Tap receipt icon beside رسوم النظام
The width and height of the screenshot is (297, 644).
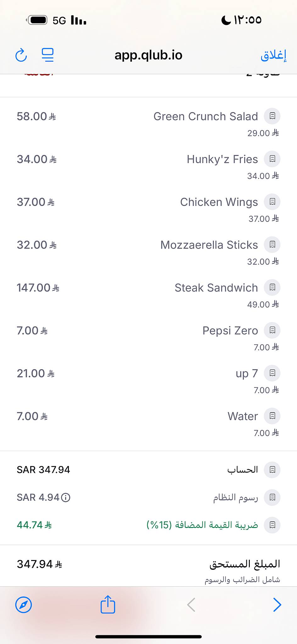[x=272, y=497]
